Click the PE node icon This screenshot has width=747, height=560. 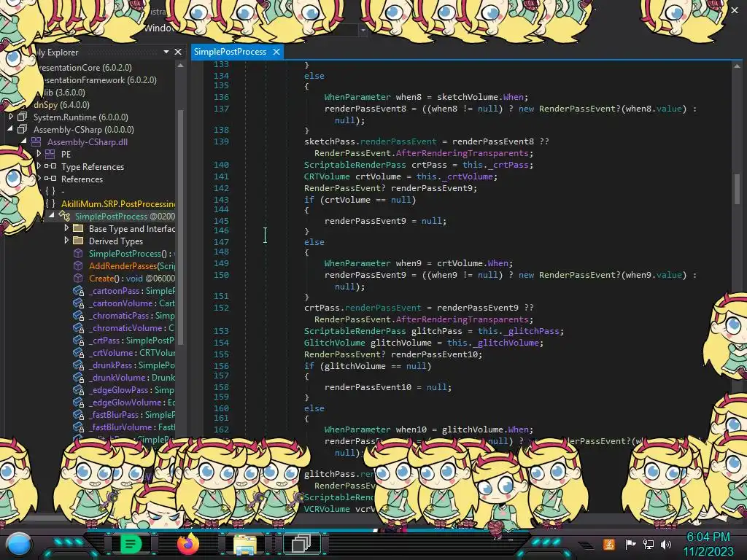click(x=50, y=155)
